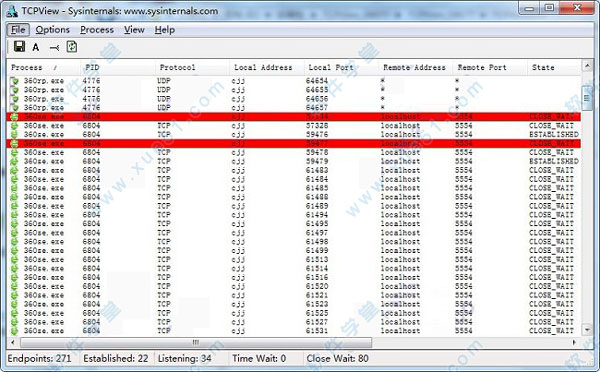Viewport: 600px width, 372px height.
Task: Click the 360se.exe icon for port 61497
Action: (15, 233)
